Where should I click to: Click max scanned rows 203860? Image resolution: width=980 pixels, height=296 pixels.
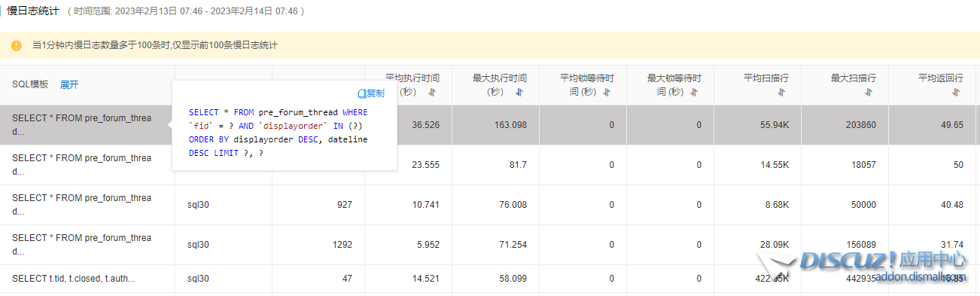(861, 125)
